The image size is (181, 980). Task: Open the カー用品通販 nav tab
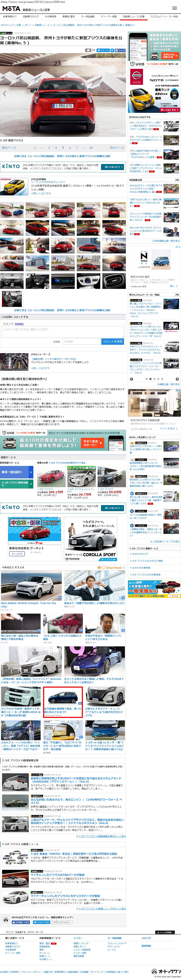tap(88, 17)
